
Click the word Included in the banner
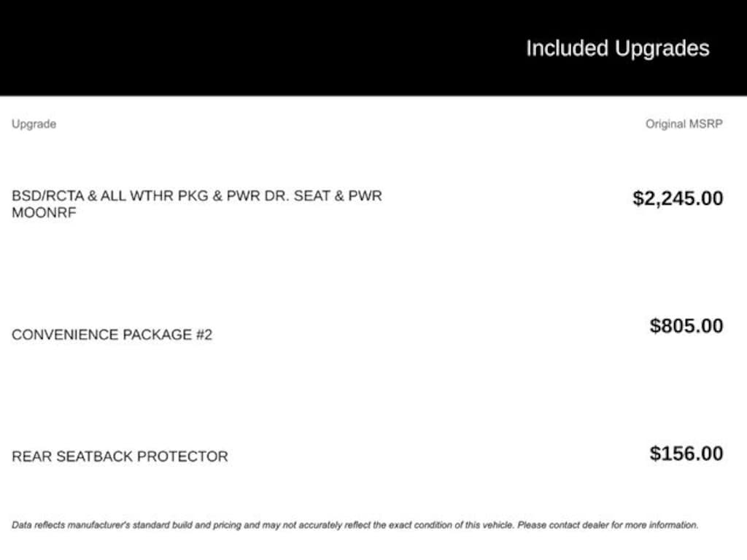(x=567, y=49)
